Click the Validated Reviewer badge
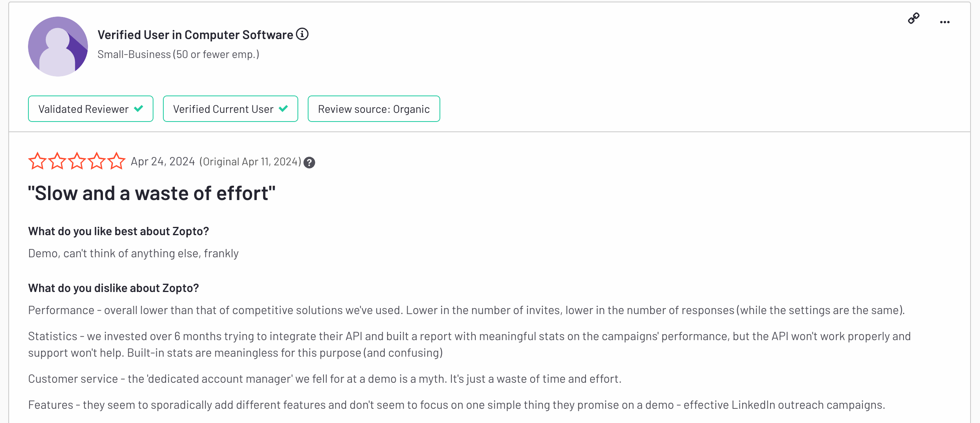This screenshot has width=980, height=423. click(91, 109)
